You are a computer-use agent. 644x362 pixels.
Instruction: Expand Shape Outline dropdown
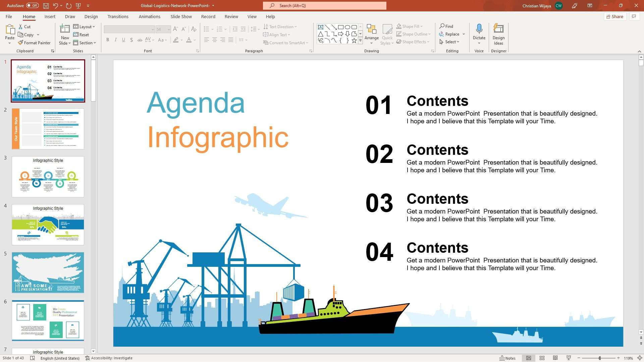pos(430,34)
